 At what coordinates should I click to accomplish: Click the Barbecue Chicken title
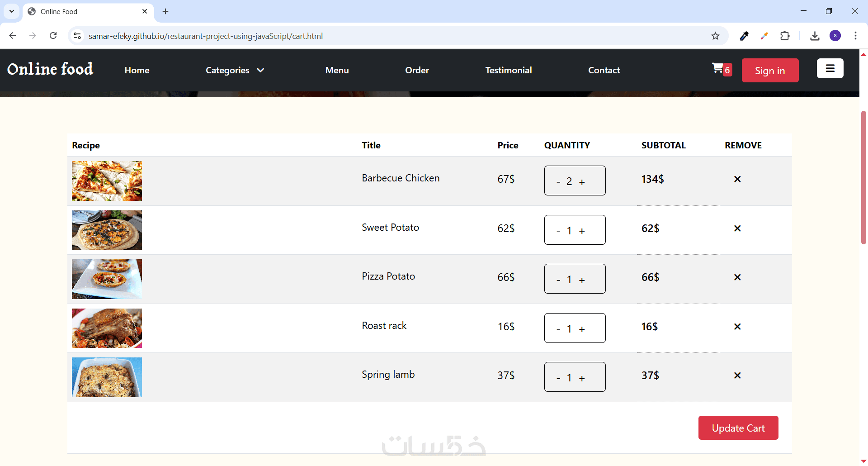pyautogui.click(x=401, y=178)
